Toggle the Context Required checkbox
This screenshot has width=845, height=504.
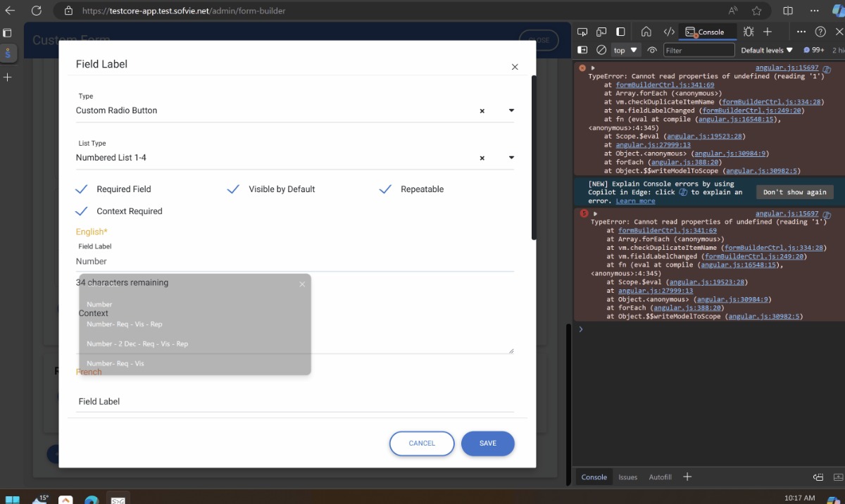point(81,210)
